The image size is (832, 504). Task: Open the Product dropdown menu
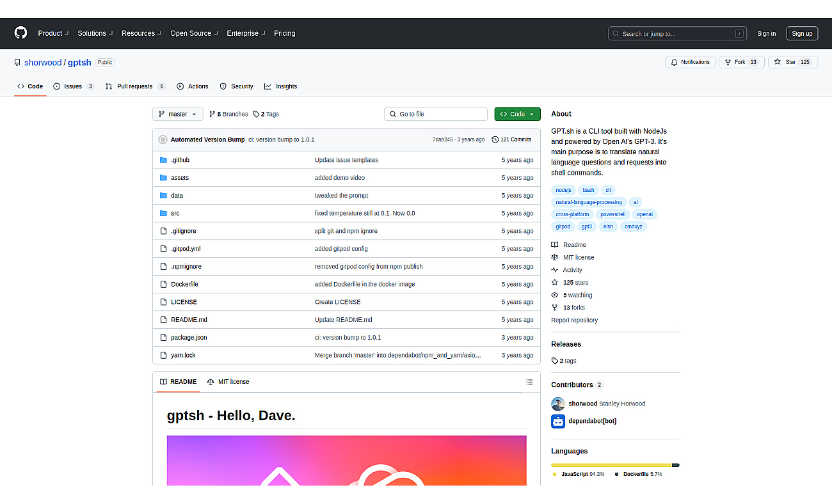point(54,33)
